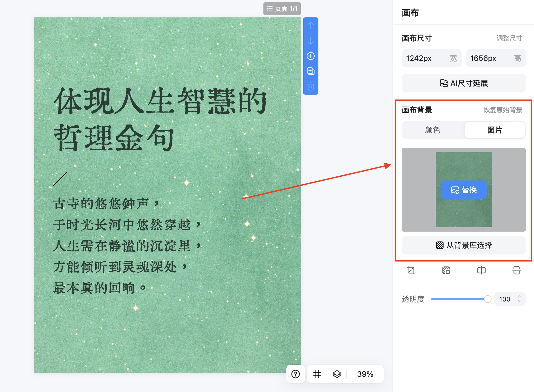Screen dimensions: 534x392
Task: Open 从背景库选择 to pick a background
Action: pos(463,245)
